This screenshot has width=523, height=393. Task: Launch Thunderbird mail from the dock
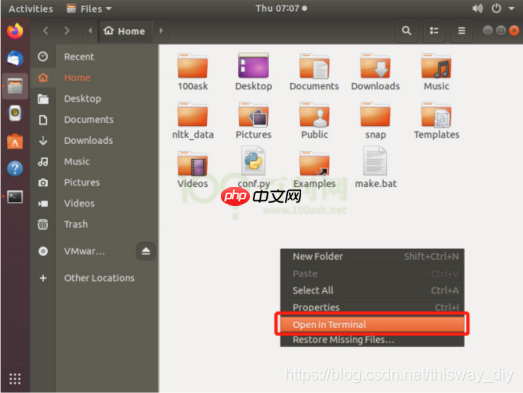(x=15, y=59)
